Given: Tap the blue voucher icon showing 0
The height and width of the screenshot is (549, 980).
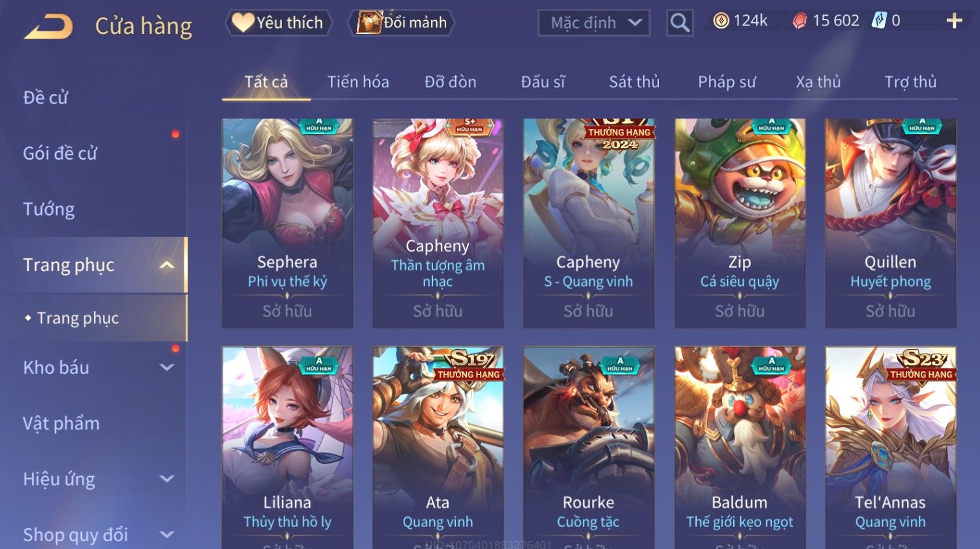Looking at the screenshot, I should (879, 21).
